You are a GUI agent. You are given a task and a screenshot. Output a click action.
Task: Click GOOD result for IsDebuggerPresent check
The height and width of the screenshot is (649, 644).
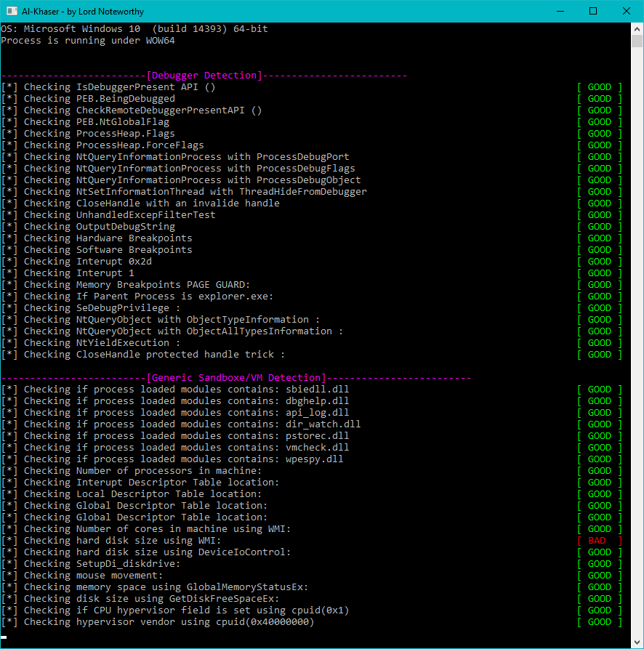pyautogui.click(x=600, y=87)
